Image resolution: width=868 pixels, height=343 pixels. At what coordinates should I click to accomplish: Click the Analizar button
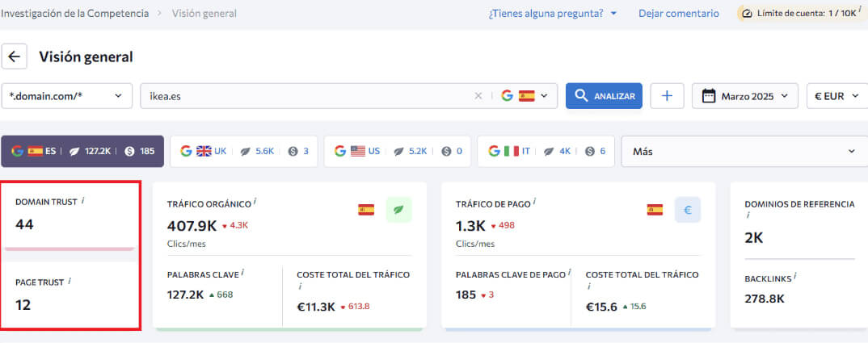point(604,96)
